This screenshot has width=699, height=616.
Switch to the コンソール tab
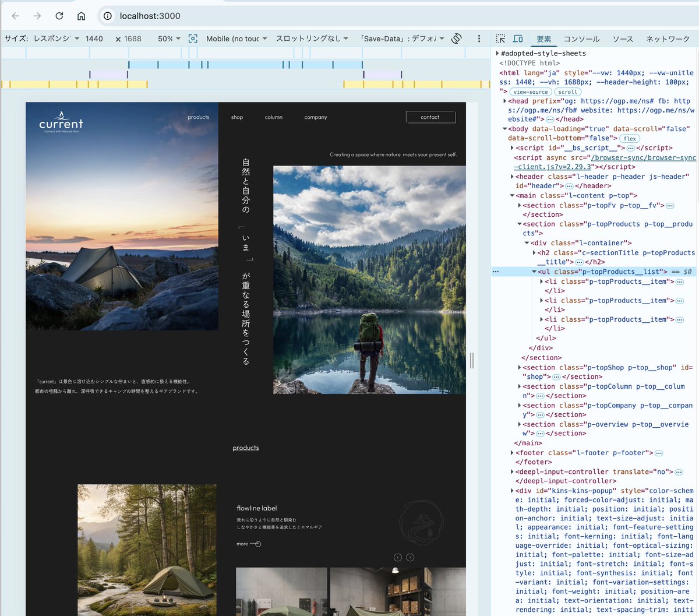coord(581,38)
